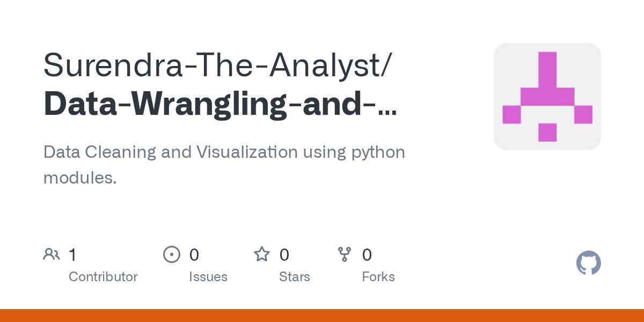Click the contributor count number 1
Image resolution: width=644 pixels, height=322 pixels.
click(x=72, y=255)
